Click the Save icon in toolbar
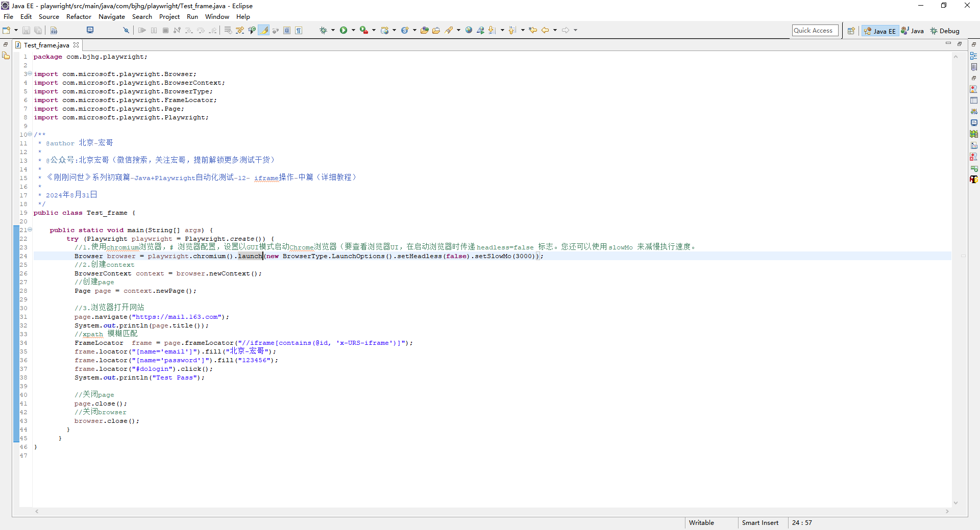This screenshot has height=530, width=980. pyautogui.click(x=26, y=31)
